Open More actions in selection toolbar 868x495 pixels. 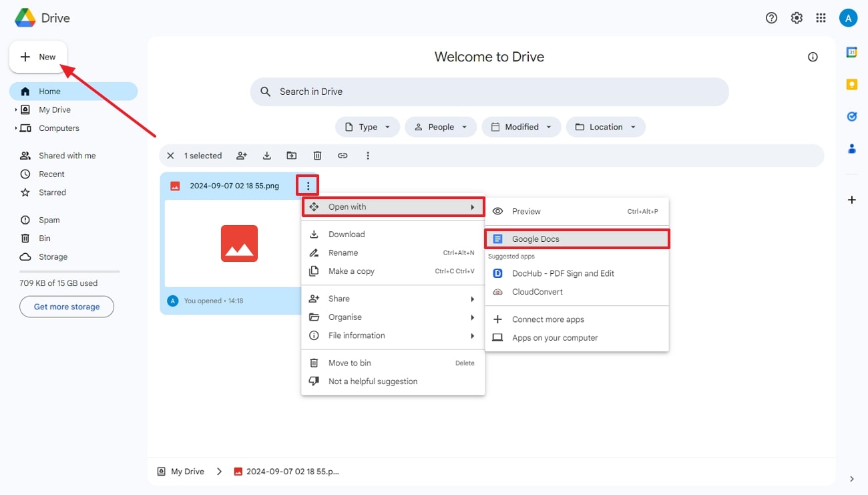tap(368, 156)
